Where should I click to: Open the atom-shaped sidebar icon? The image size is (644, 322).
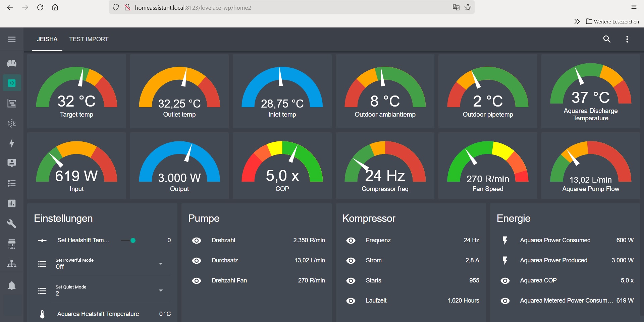click(12, 123)
